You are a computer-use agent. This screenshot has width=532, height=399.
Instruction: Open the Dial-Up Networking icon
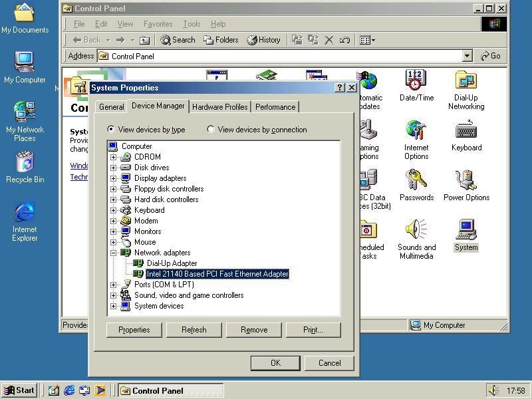(465, 82)
